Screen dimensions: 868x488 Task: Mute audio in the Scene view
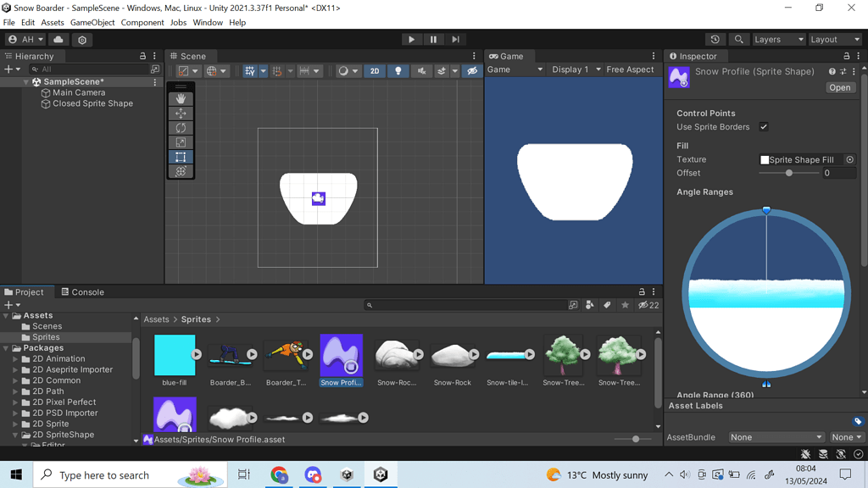421,71
